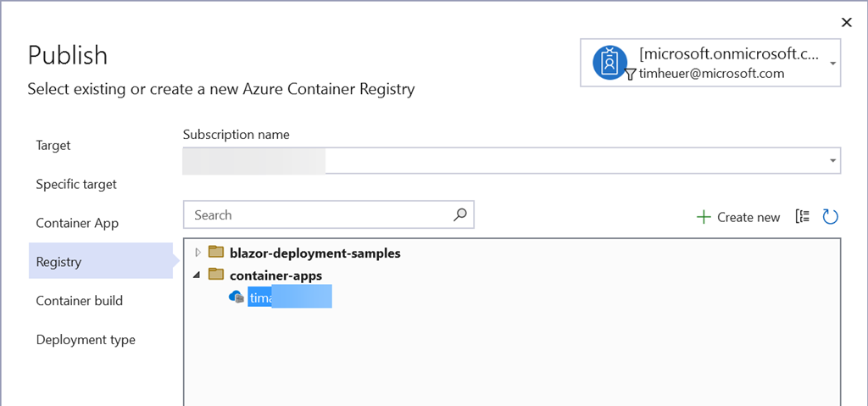The height and width of the screenshot is (406, 868).
Task: Open the account selector dropdown arrow
Action: 832,63
